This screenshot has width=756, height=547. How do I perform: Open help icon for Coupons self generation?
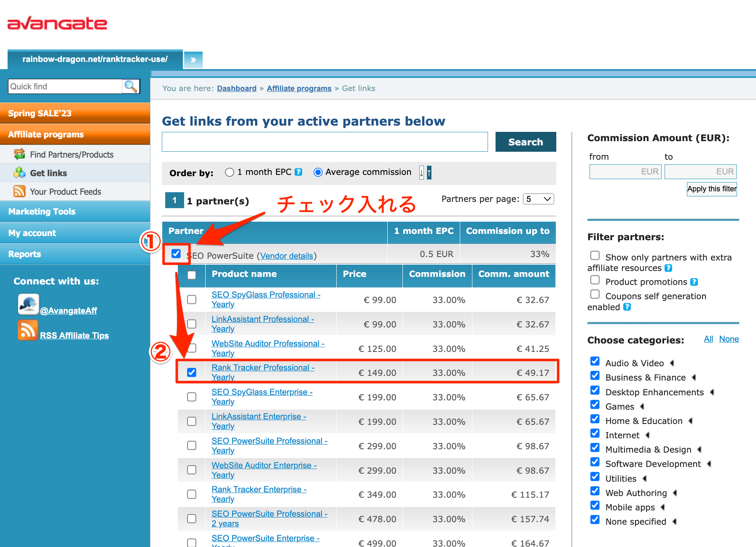[x=627, y=307]
